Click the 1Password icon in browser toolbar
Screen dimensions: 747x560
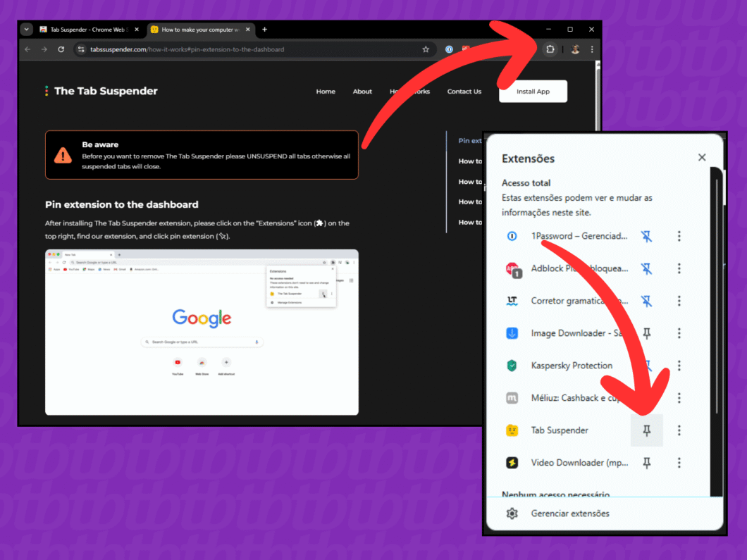pos(449,49)
